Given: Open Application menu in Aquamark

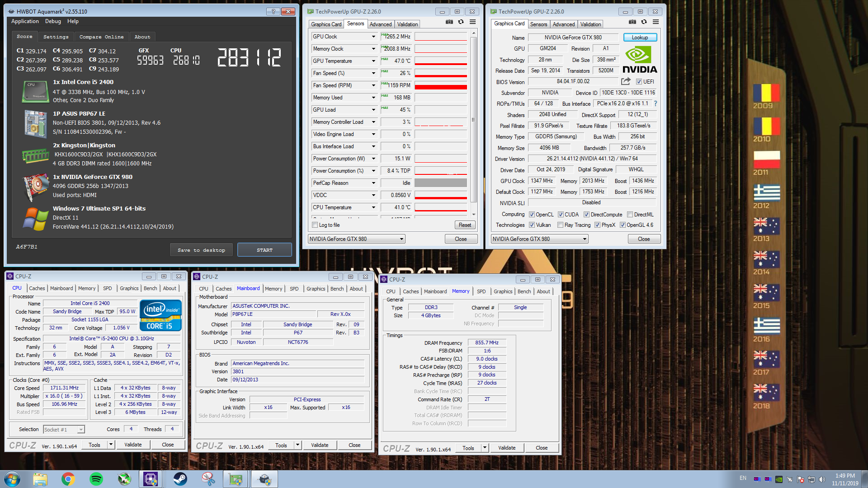Looking at the screenshot, I should 25,21.
